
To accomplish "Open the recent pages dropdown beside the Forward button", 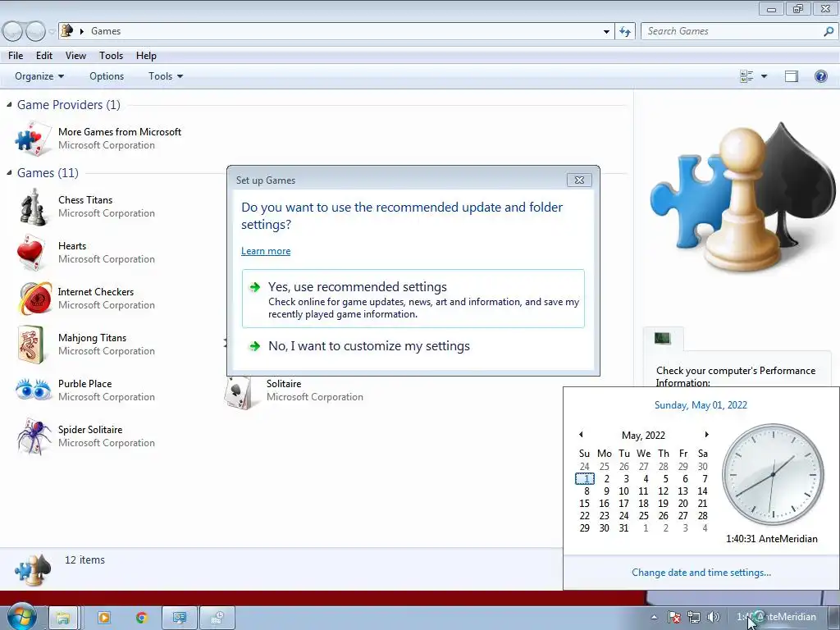I will (x=52, y=32).
